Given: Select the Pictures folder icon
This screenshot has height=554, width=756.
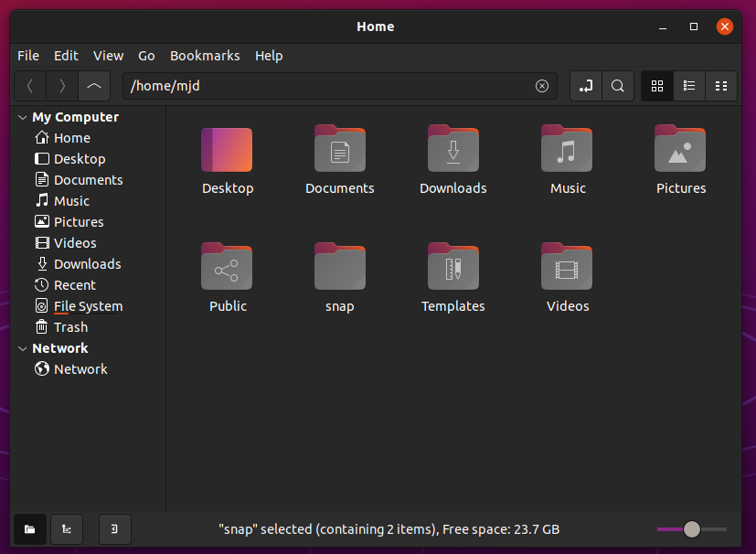Looking at the screenshot, I should [x=680, y=149].
